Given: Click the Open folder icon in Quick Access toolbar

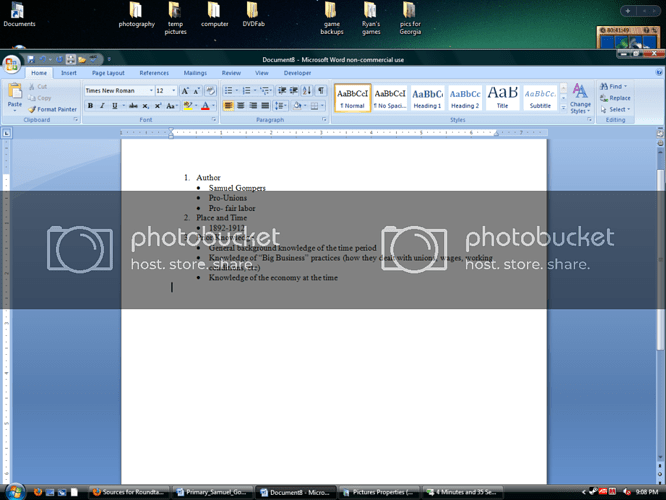Looking at the screenshot, I should tap(82, 59).
